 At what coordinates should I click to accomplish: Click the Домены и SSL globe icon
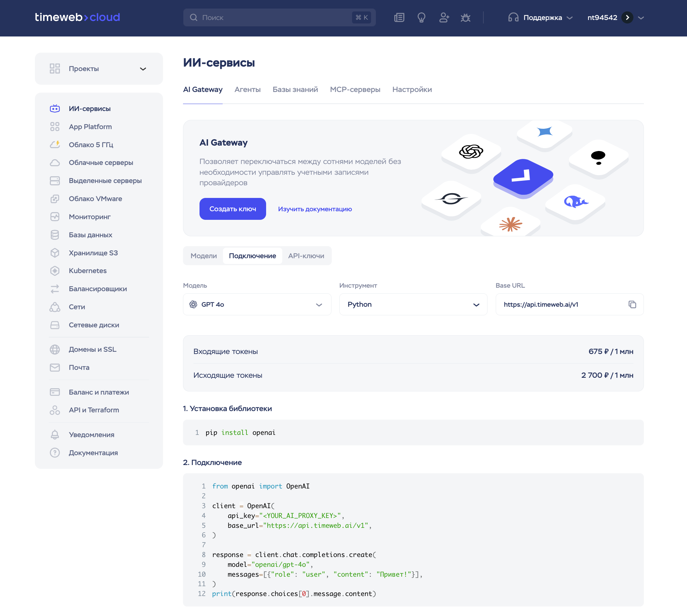click(55, 349)
